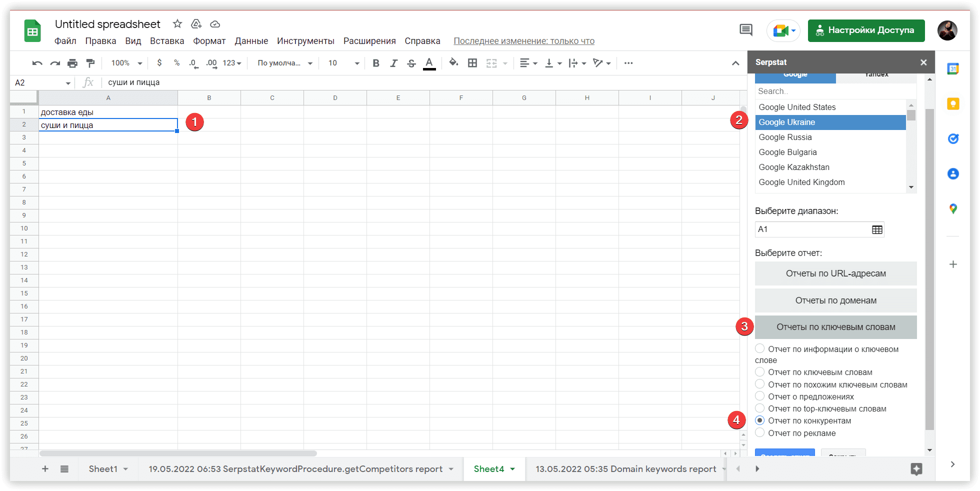
Task: Click the print icon
Action: click(72, 63)
